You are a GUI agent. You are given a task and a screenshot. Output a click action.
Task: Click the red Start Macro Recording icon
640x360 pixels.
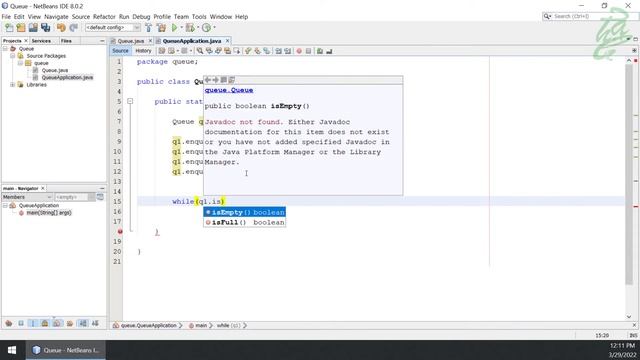point(299,51)
